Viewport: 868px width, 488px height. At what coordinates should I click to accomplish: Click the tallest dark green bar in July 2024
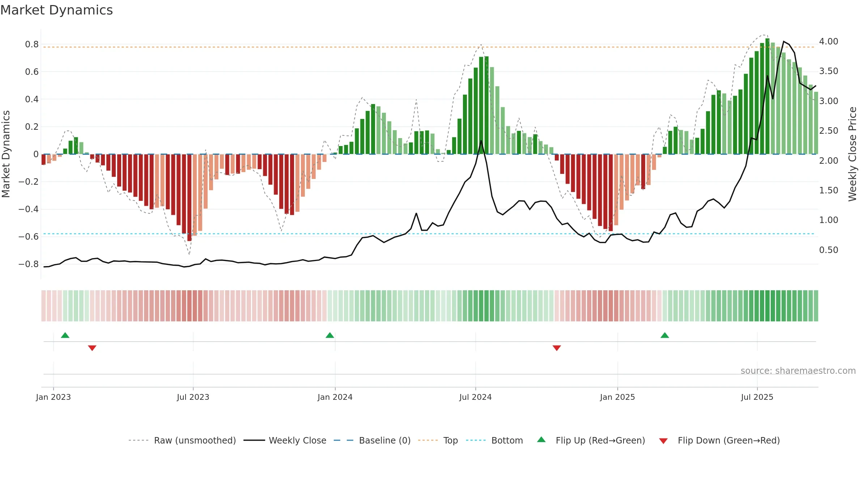pos(486,105)
